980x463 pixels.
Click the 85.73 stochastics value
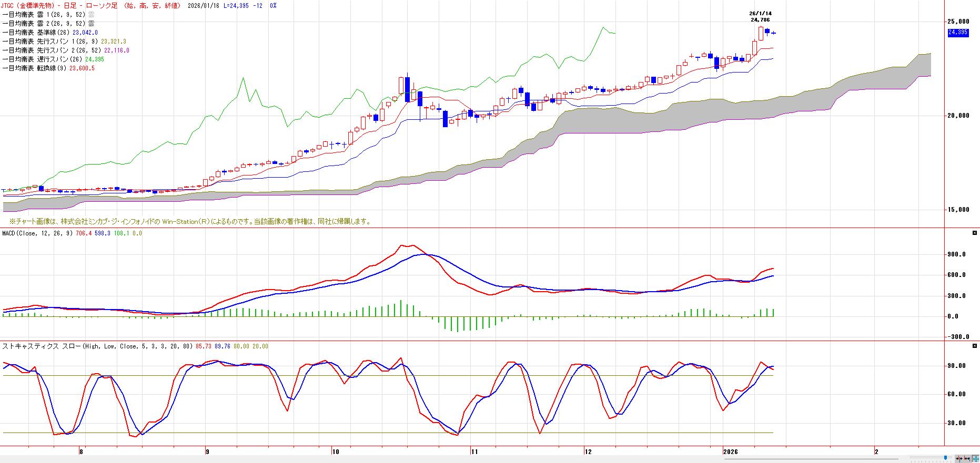coord(203,346)
